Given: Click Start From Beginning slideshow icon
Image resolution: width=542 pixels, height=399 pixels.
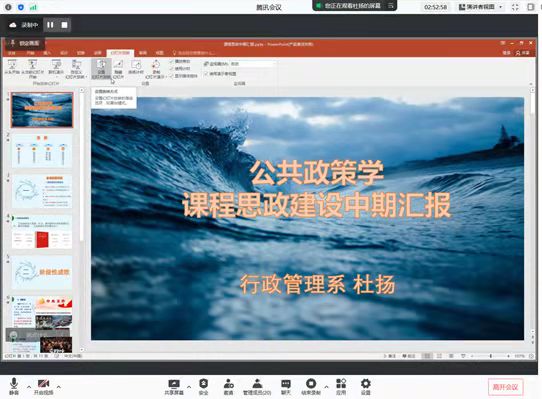Looking at the screenshot, I should pos(12,67).
